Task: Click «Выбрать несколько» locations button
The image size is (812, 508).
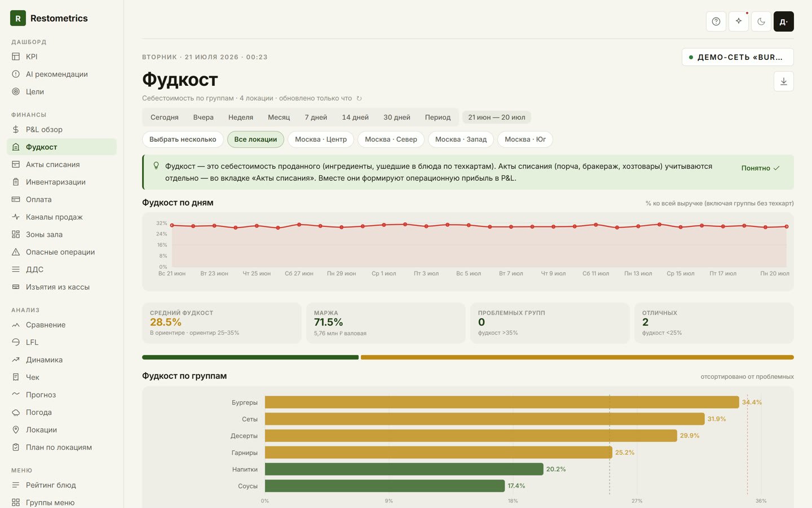Action: pos(183,139)
